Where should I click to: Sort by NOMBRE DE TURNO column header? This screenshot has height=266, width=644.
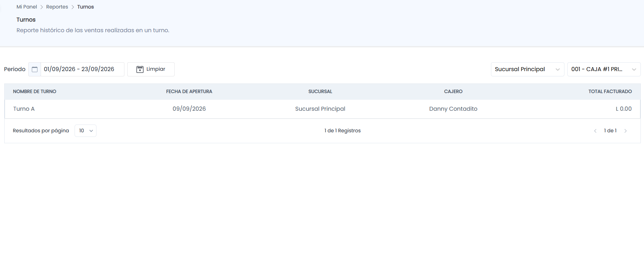(35, 92)
